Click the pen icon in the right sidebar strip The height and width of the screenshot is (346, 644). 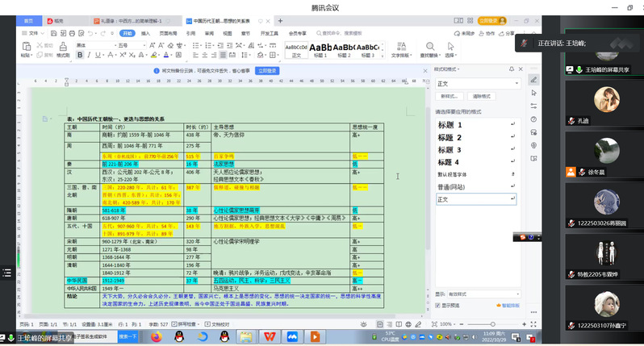533,80
